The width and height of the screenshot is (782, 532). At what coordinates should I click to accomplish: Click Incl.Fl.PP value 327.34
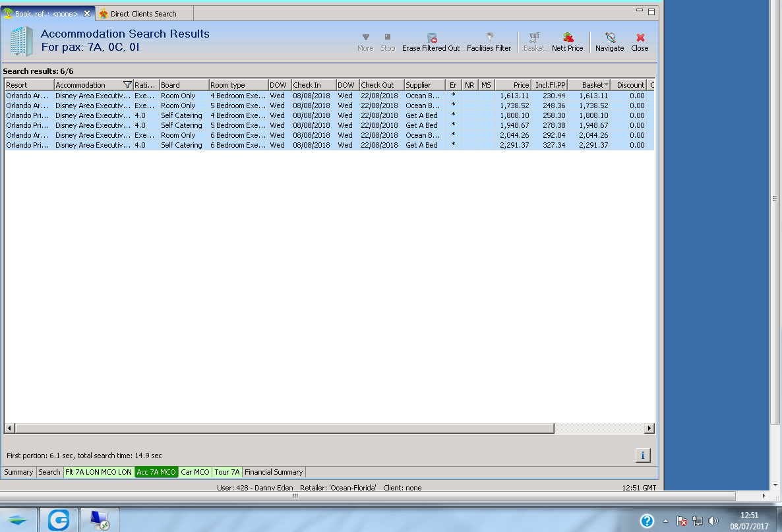[x=554, y=145]
